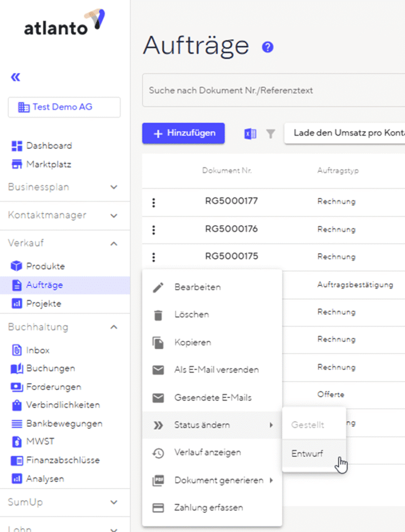Click the help question mark icon
The width and height of the screenshot is (405, 532).
point(268,47)
